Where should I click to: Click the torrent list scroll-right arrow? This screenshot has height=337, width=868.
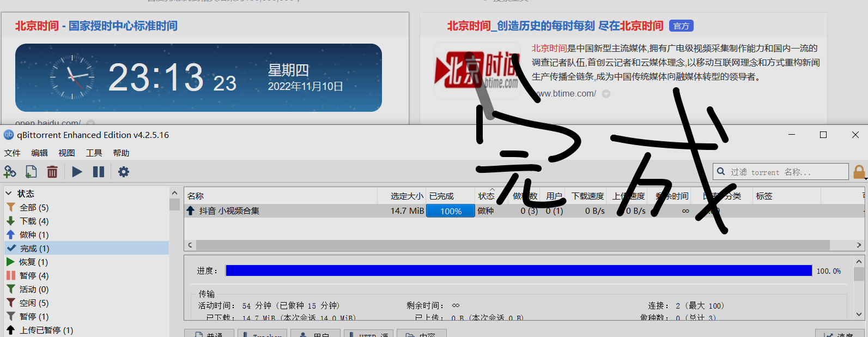(x=859, y=245)
